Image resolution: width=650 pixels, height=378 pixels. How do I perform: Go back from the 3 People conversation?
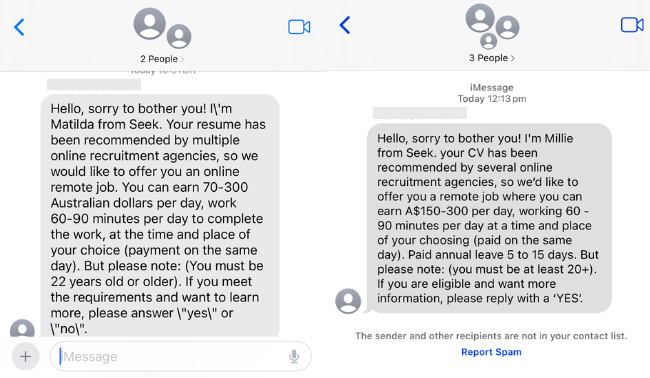[344, 25]
